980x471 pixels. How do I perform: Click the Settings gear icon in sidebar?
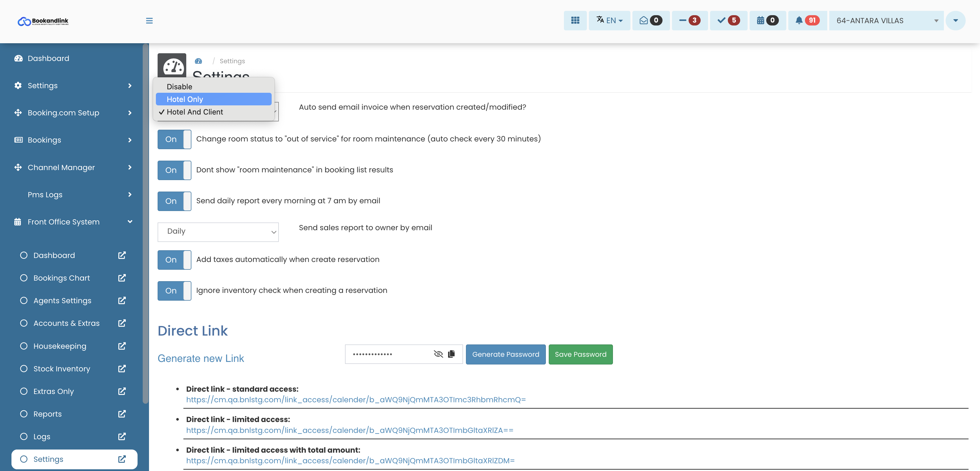point(18,85)
